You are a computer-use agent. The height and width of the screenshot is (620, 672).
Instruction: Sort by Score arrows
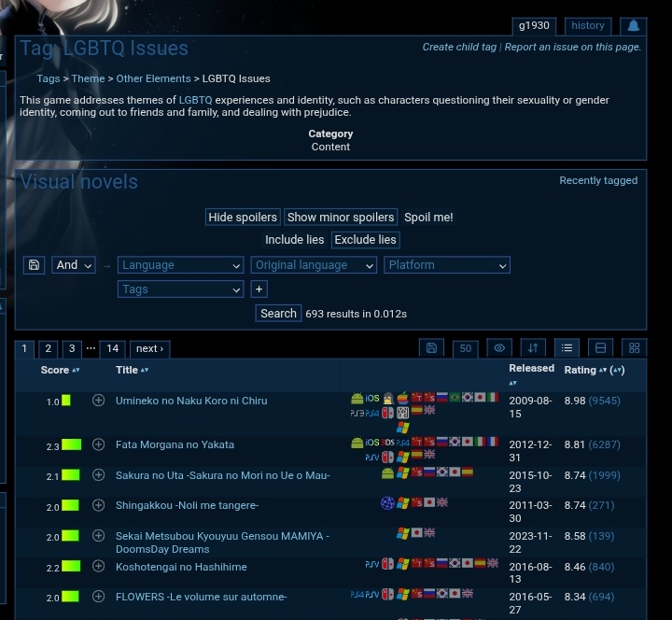[x=76, y=370]
